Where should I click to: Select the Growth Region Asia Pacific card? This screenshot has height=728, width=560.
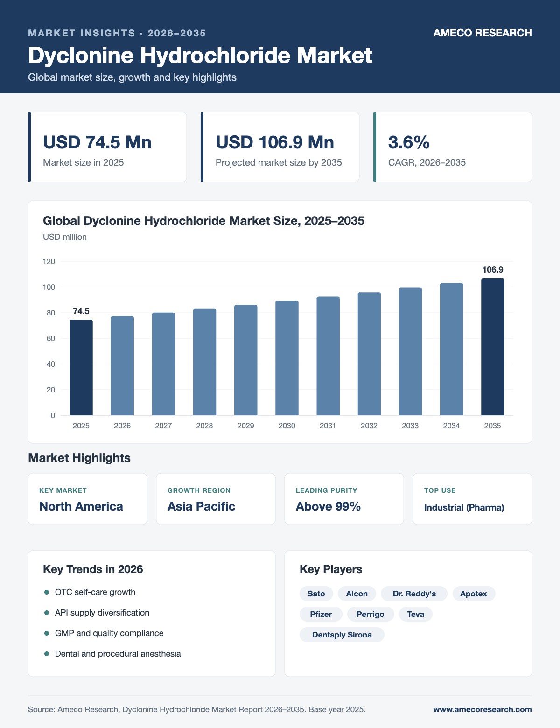point(216,499)
